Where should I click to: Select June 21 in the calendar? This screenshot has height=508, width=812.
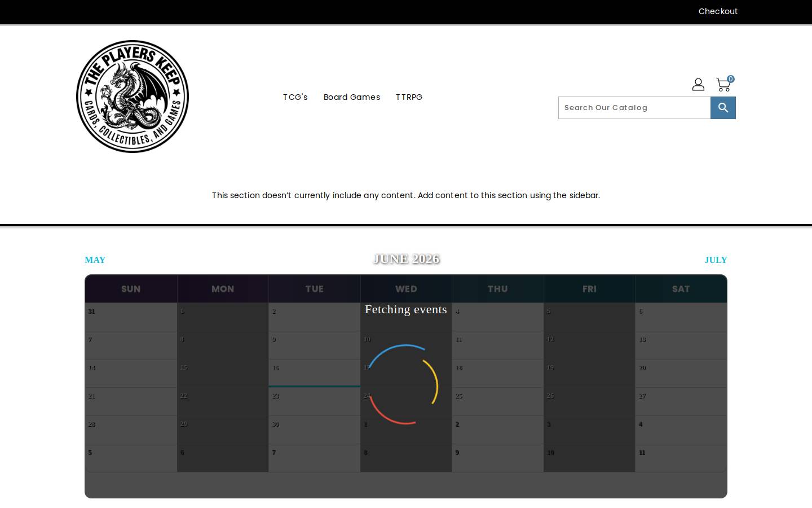tap(131, 401)
